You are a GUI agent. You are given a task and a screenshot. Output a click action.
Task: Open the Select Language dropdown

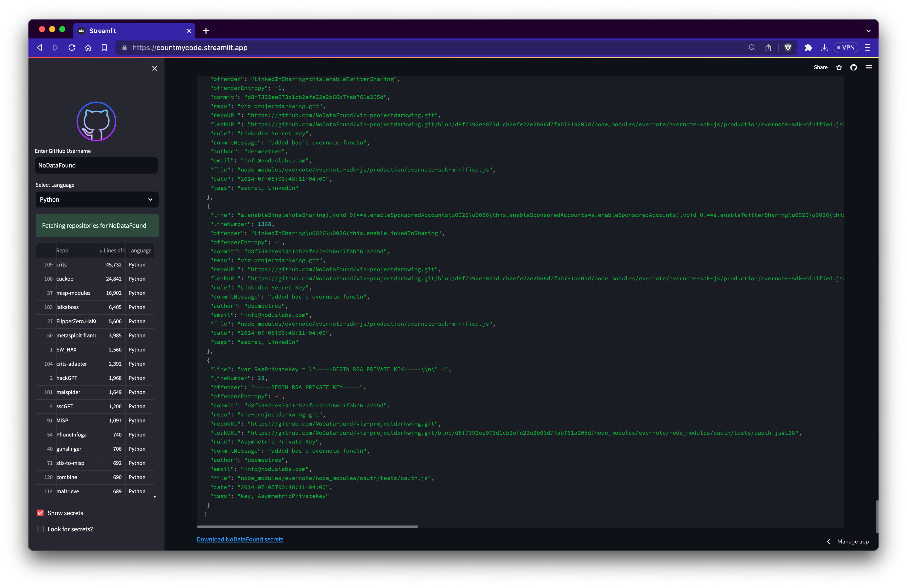[x=97, y=199]
